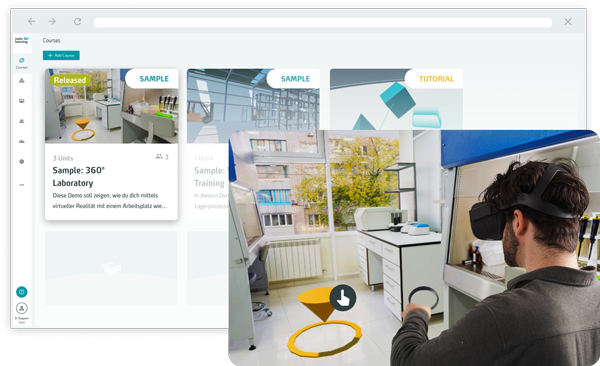Expand the three-dot more menu in sidebar
The height and width of the screenshot is (366, 600).
pos(22,185)
